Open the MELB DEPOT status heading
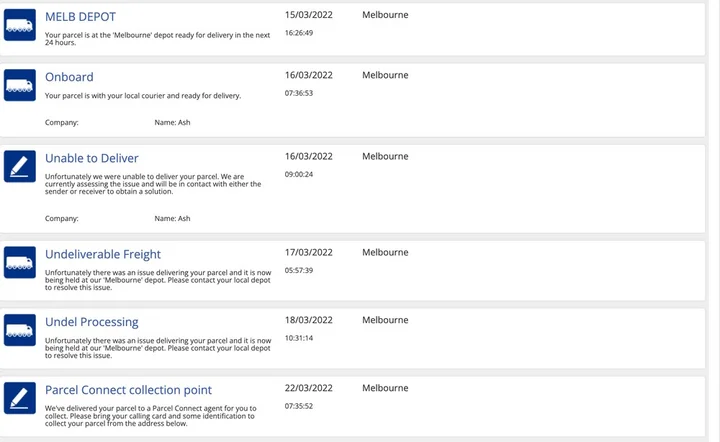This screenshot has width=720, height=442. (x=80, y=17)
